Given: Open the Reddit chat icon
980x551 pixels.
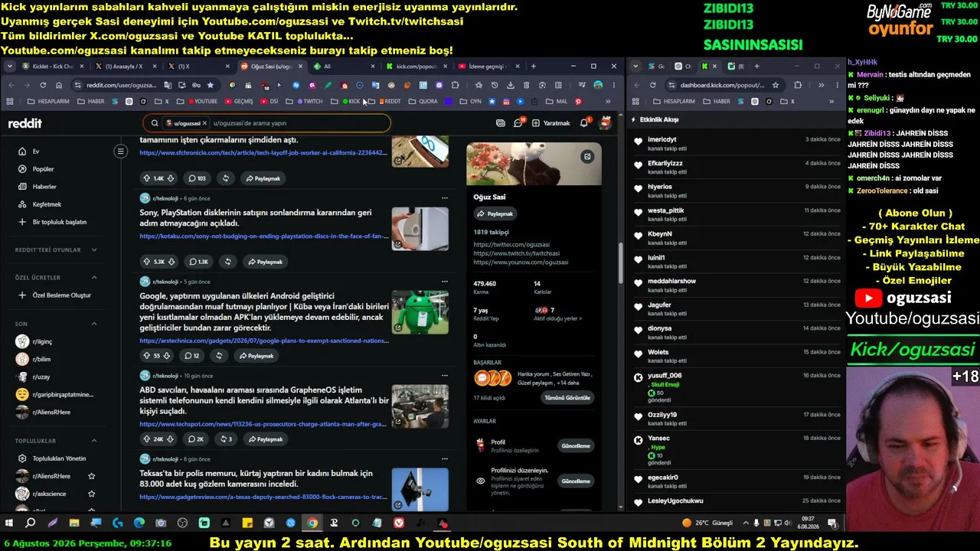Looking at the screenshot, I should (x=518, y=122).
